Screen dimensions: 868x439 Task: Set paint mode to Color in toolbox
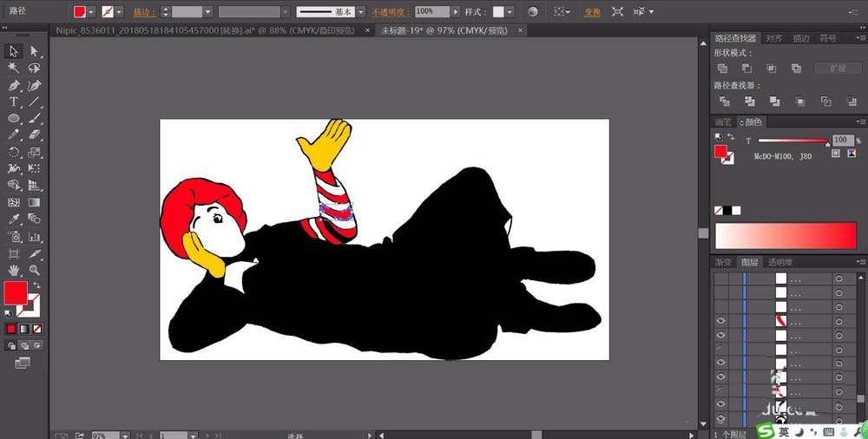pyautogui.click(x=11, y=329)
